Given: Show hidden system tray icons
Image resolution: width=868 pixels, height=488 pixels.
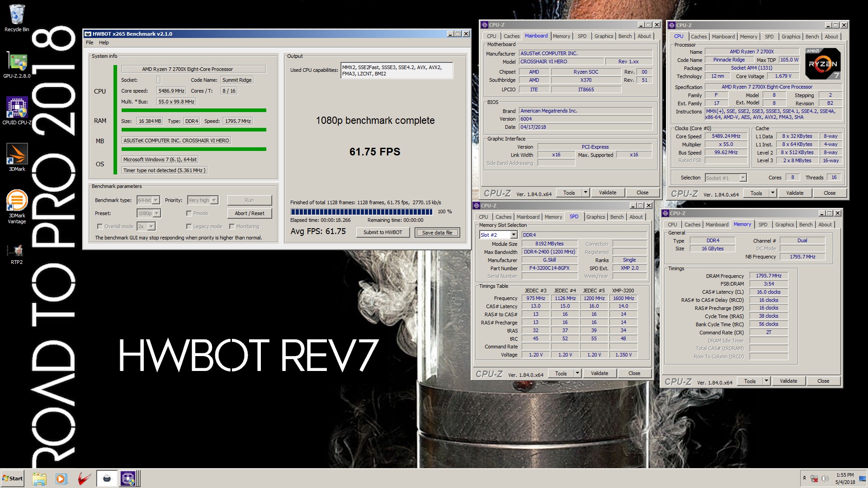Looking at the screenshot, I should click(x=804, y=478).
